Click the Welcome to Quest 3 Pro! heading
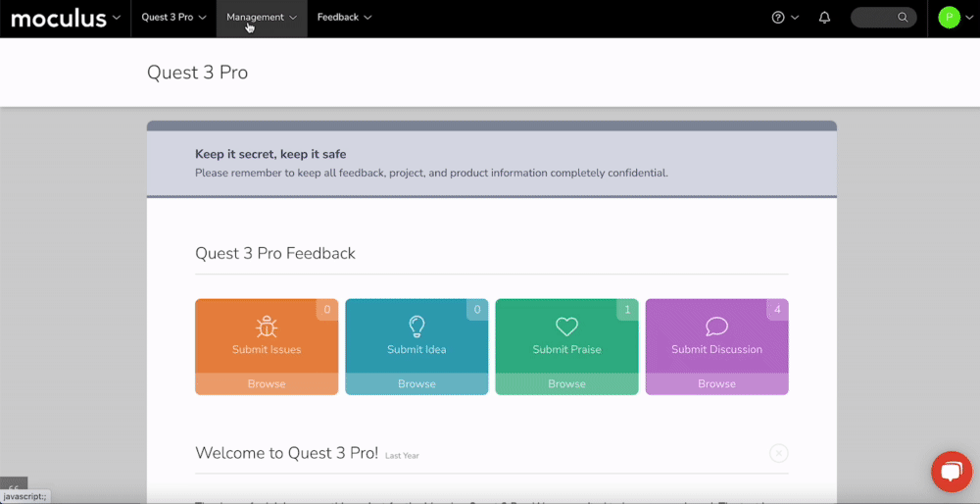The width and height of the screenshot is (980, 504). point(287,453)
